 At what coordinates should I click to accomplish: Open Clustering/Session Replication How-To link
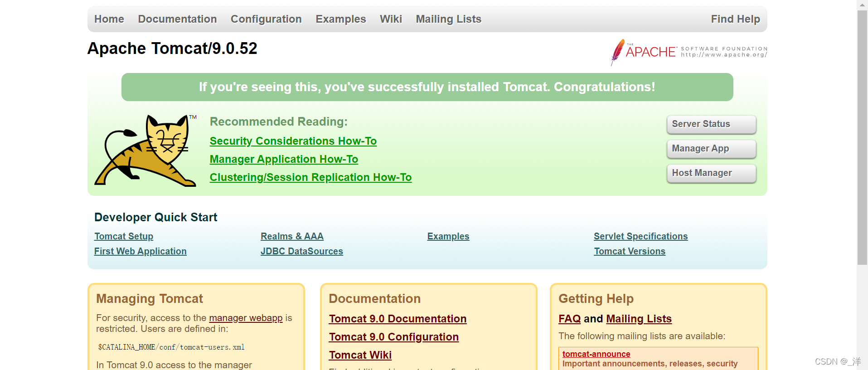pos(310,177)
